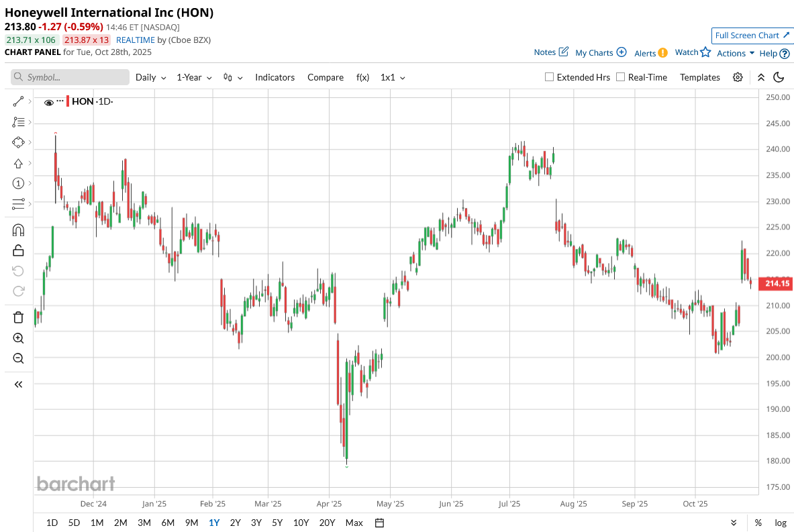Click the lock drawings icon
Screen dimensions: 794x532
pos(18,251)
